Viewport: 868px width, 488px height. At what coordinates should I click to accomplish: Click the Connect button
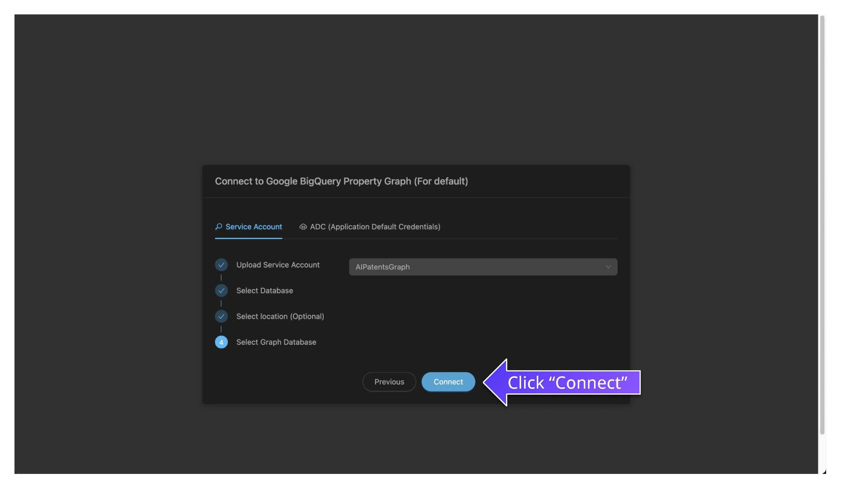pos(448,382)
